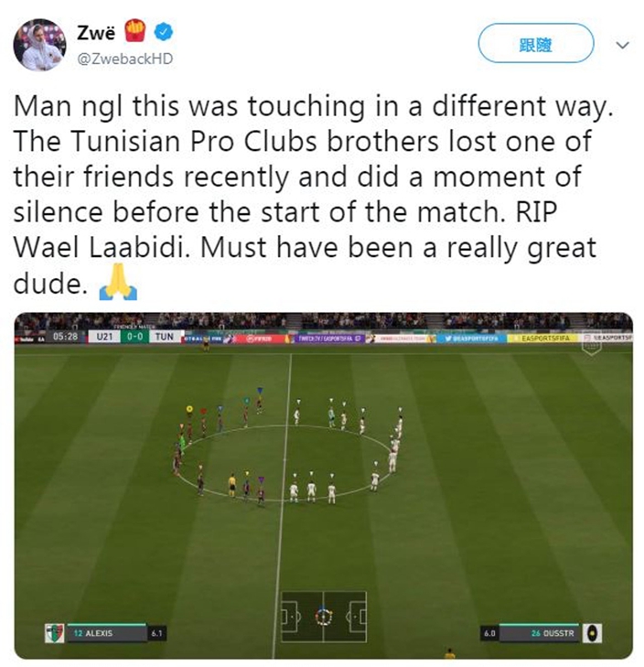Click the U21 team label in scoreboard
The height and width of the screenshot is (667, 644).
tap(104, 337)
